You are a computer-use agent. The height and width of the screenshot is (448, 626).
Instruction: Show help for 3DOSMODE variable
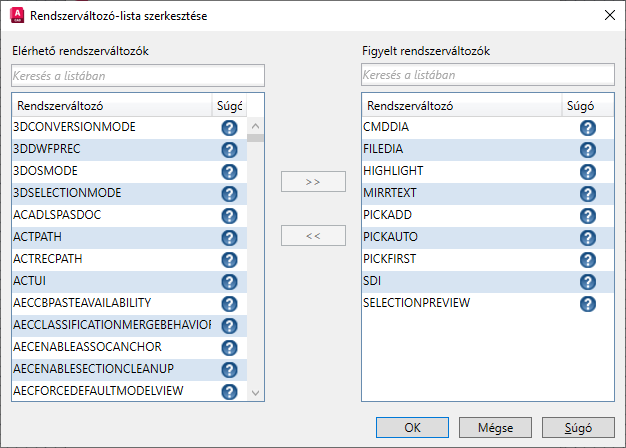(229, 172)
